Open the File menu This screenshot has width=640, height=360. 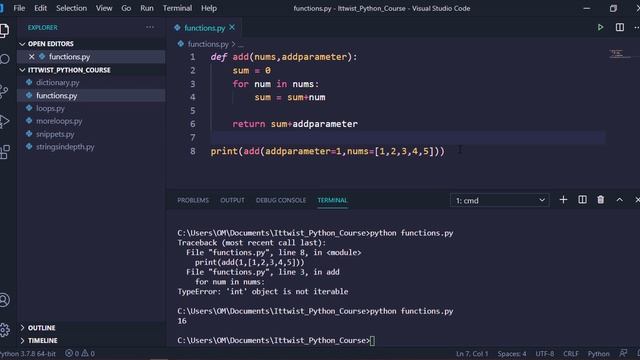click(x=19, y=8)
